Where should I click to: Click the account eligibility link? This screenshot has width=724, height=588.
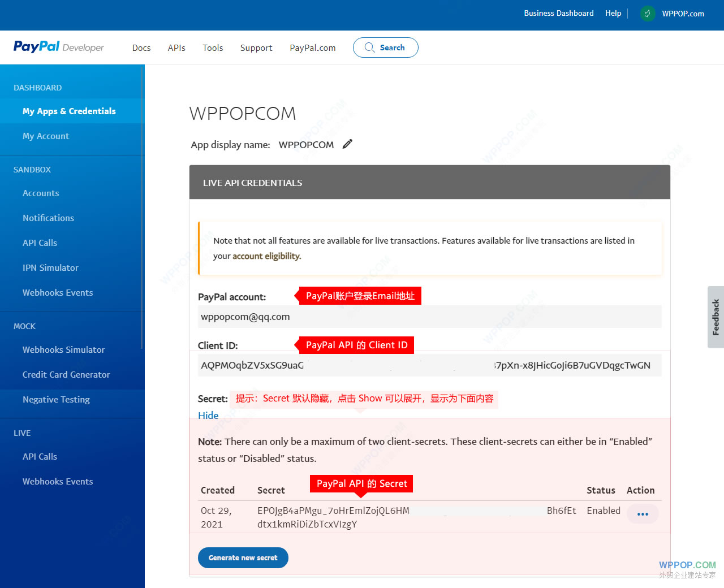pyautogui.click(x=266, y=256)
